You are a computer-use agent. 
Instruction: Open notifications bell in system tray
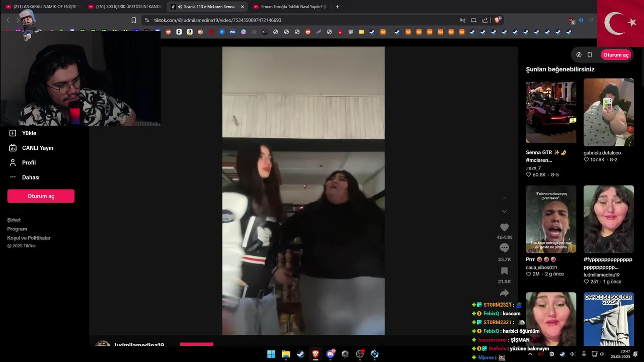tap(636, 354)
